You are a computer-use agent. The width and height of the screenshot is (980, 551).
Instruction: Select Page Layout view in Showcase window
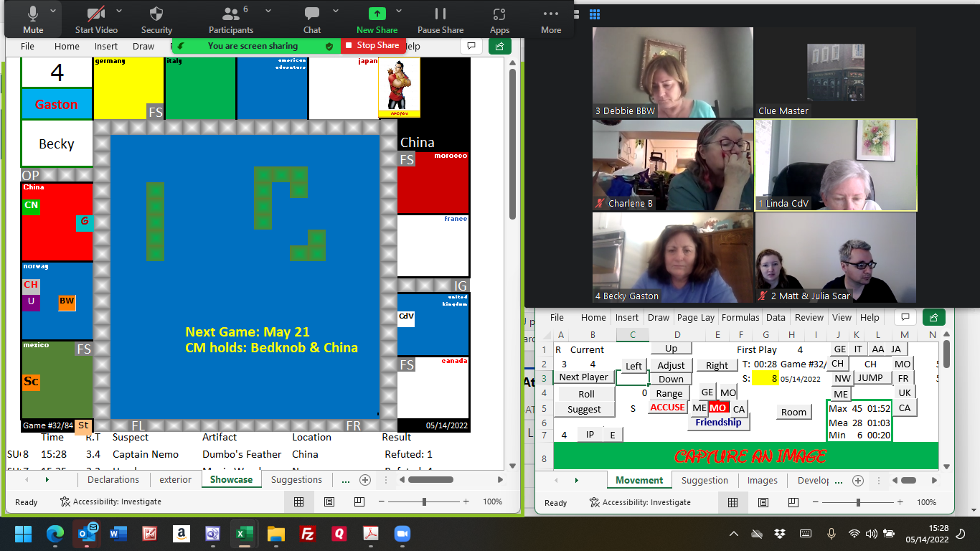click(329, 501)
